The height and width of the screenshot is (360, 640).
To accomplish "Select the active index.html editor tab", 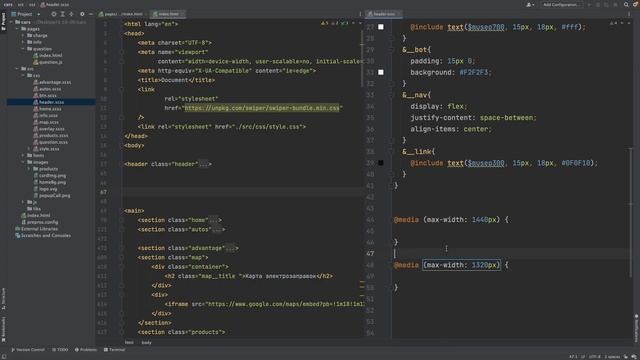I will coord(168,14).
